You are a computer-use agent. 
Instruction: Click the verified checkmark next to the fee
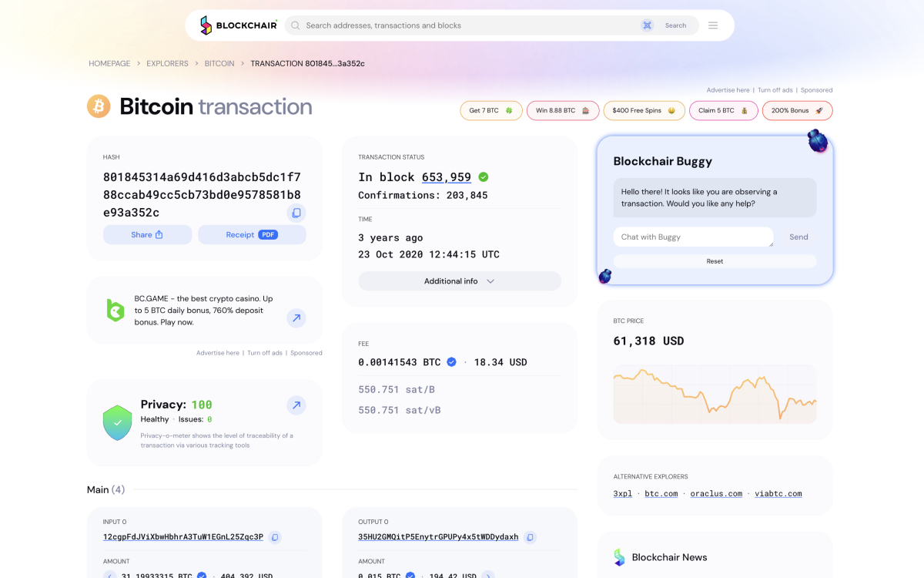[x=450, y=361]
